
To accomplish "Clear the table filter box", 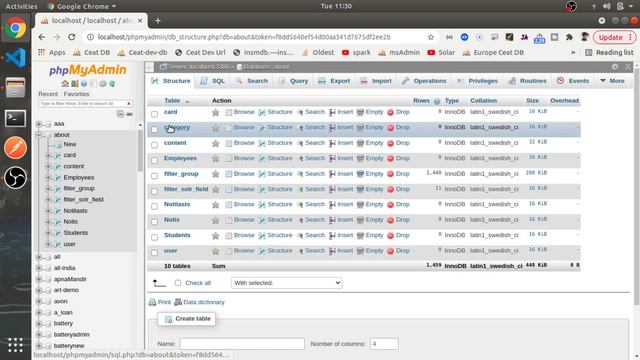I will 129,104.
